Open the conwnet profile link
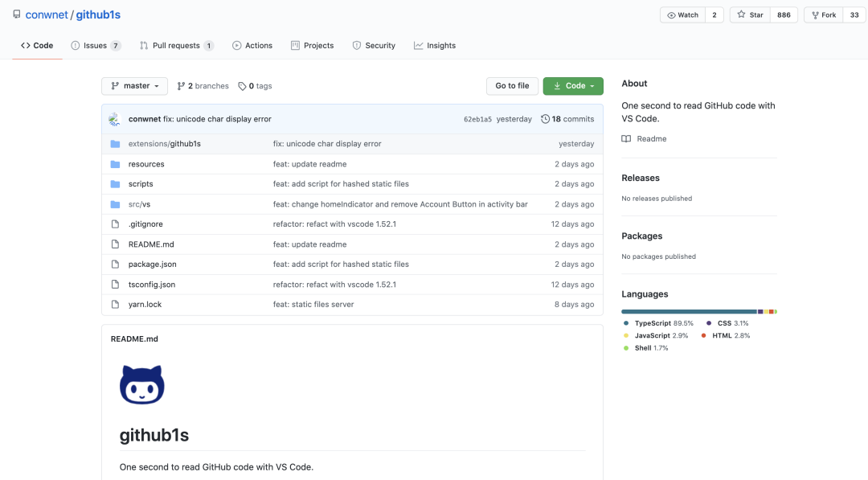 47,14
